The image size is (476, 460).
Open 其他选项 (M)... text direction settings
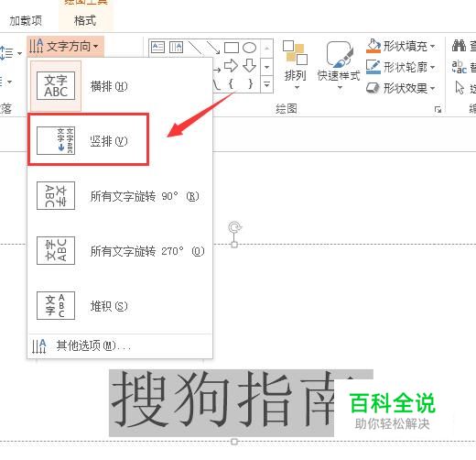[x=120, y=346]
